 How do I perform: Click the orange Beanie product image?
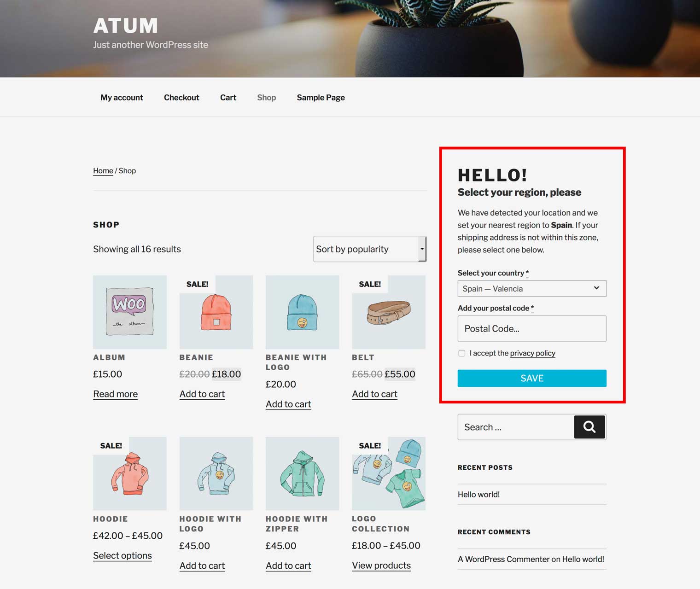pos(216,312)
